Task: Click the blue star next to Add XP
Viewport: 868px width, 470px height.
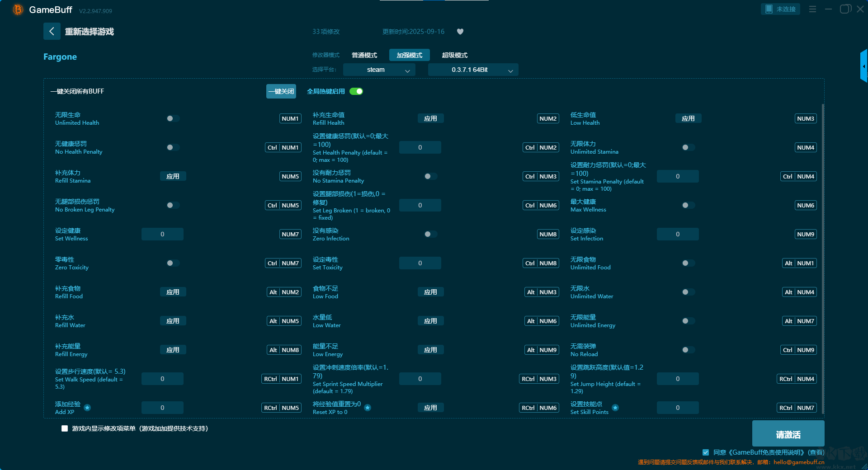Action: click(x=87, y=408)
